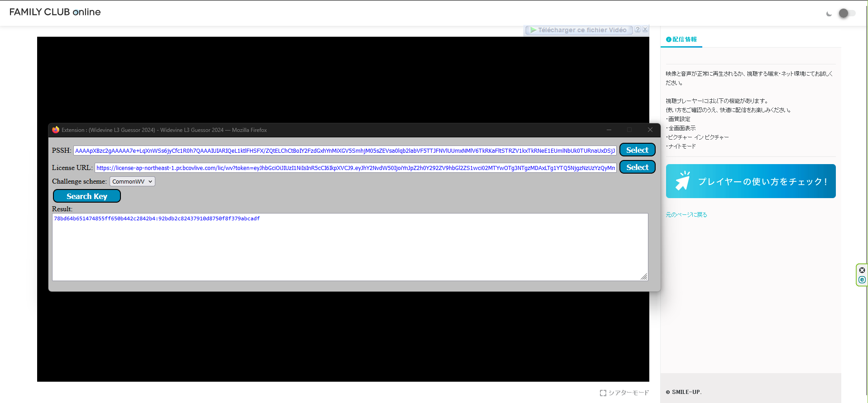This screenshot has width=868, height=403.
Task: Click the moon icon beside the switch
Action: 829,14
